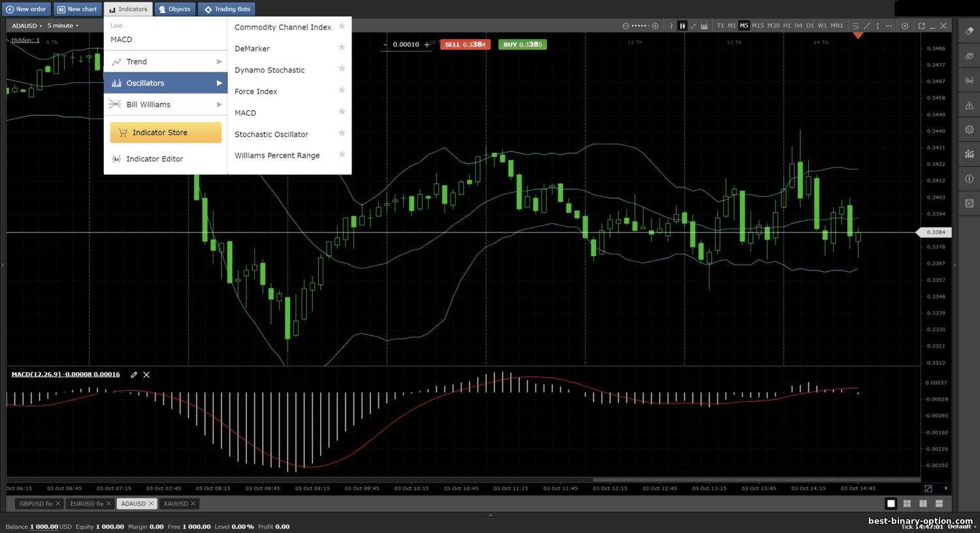Switch chart to line type icon
The width and height of the screenshot is (980, 533).
coord(693,26)
